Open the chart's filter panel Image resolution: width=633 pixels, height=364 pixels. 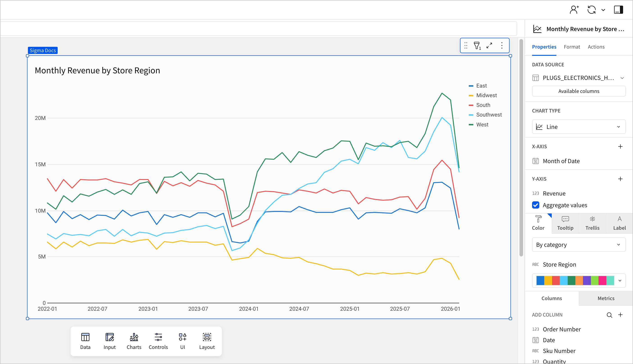coord(477,45)
